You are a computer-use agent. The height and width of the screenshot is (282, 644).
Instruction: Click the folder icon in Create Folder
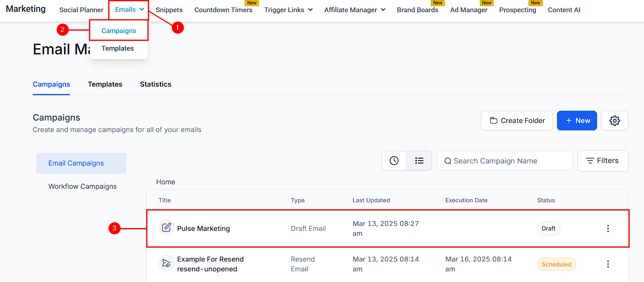point(494,121)
